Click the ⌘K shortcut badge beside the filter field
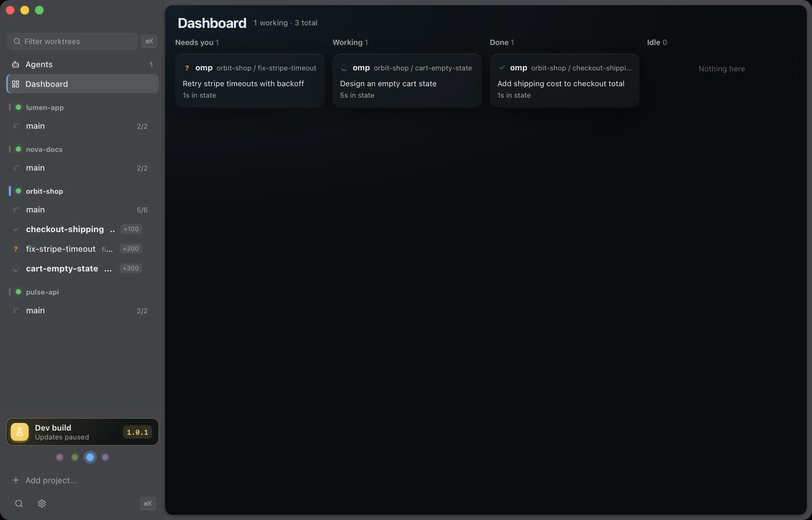Viewport: 812px width, 520px height. tap(149, 41)
